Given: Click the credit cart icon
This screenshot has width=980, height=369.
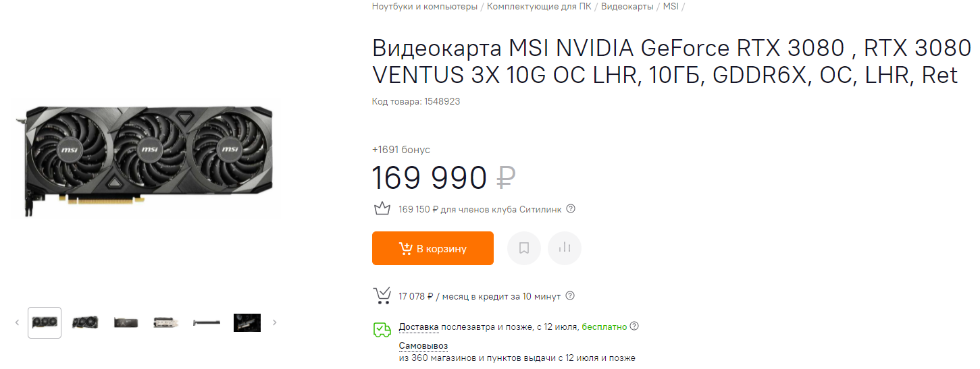Looking at the screenshot, I should (x=382, y=295).
